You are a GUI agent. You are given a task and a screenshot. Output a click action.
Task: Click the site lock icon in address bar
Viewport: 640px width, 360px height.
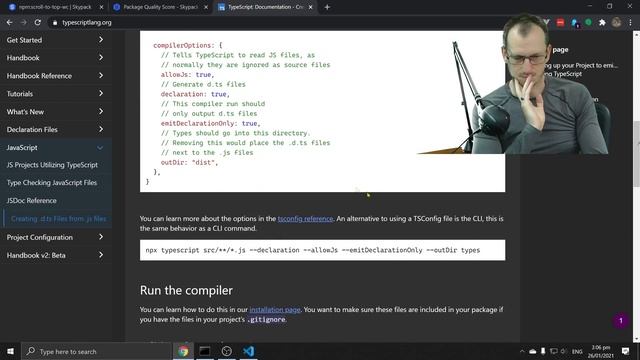coord(55,23)
